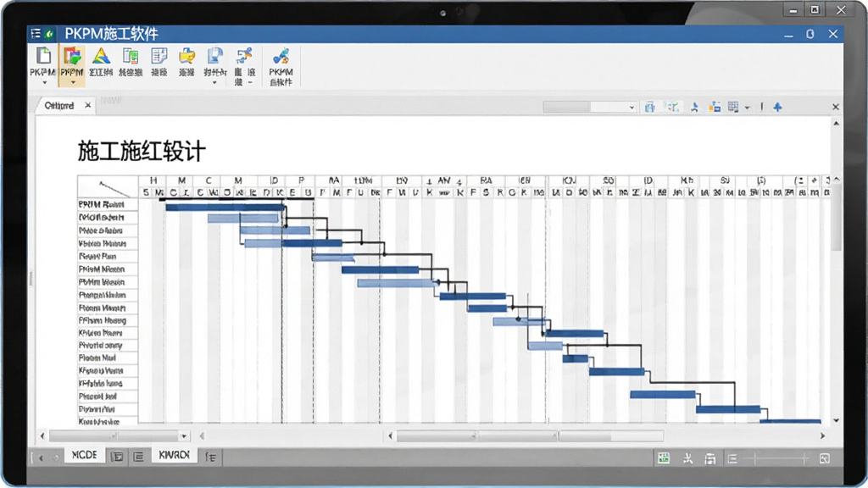Click the green grid status bar icon
Viewport: 868px width, 488px height.
click(663, 458)
